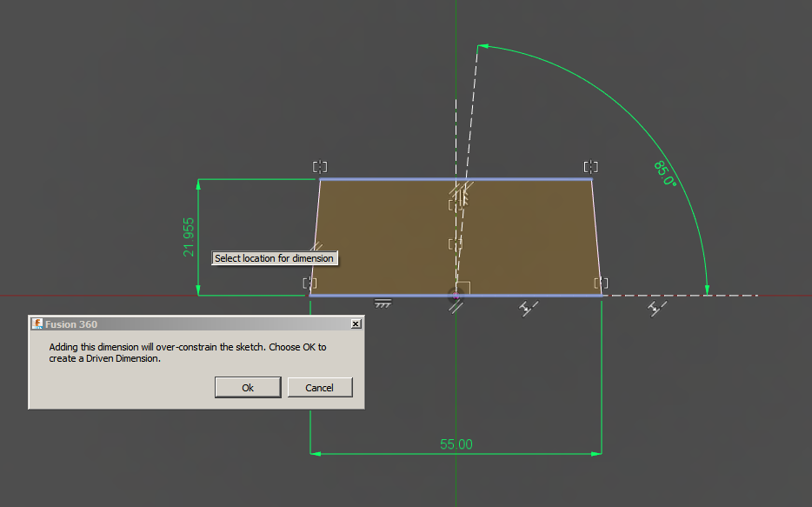Click Cancel to discard the dimension
The height and width of the screenshot is (507, 812).
pyautogui.click(x=321, y=387)
